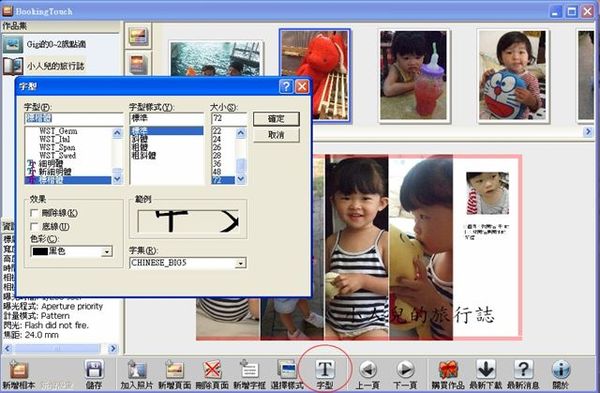Screen dimensions: 600x393
Task: Click the 關於 (about) info icon
Action: [x=561, y=370]
